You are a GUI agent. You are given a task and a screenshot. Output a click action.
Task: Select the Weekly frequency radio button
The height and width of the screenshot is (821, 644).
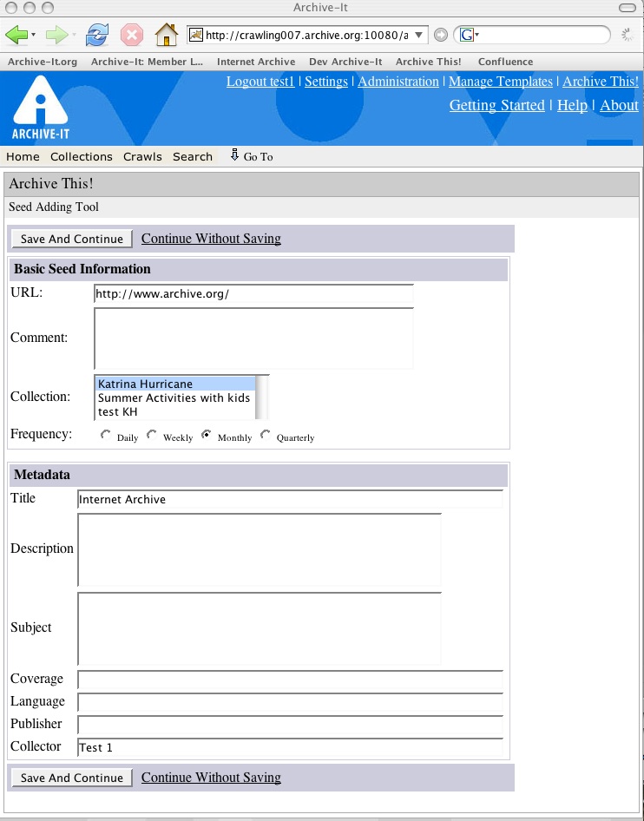tap(152, 435)
